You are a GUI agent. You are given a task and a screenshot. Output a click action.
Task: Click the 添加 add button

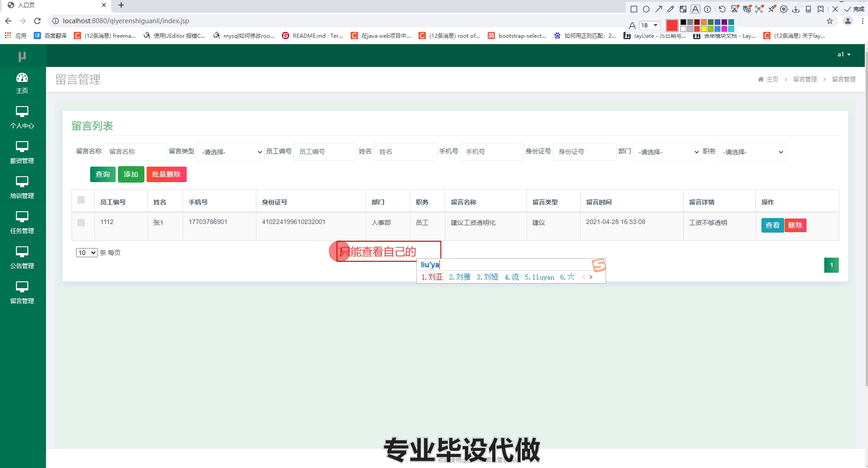pyautogui.click(x=131, y=174)
